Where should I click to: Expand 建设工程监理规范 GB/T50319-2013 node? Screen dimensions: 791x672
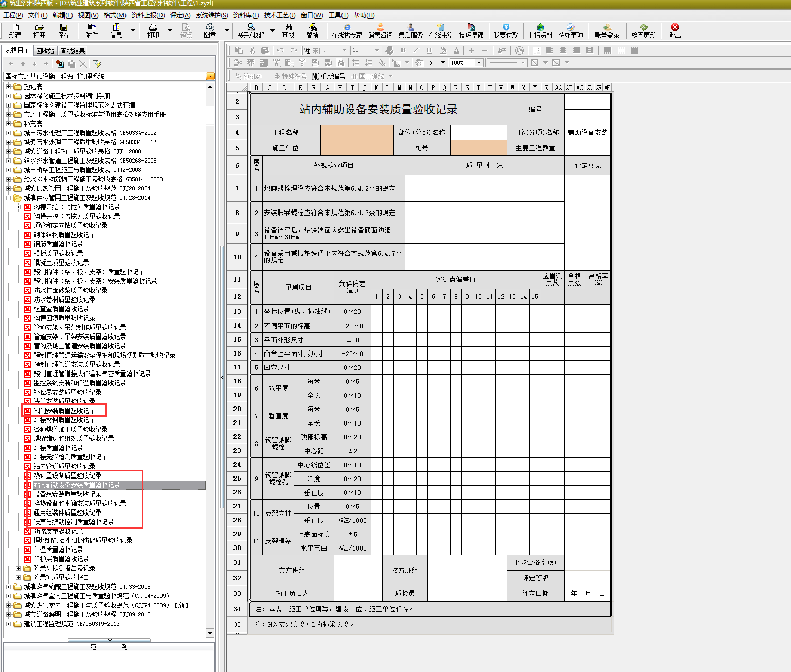8,624
